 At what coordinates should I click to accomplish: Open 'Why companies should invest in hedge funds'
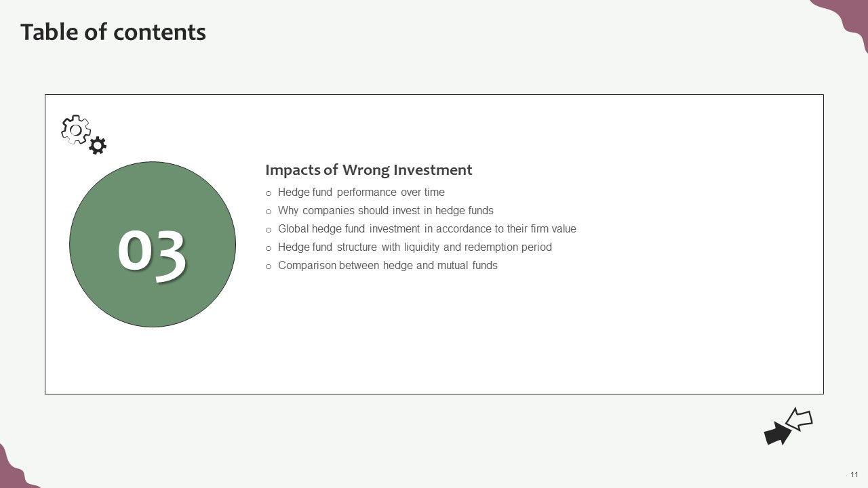pos(386,211)
